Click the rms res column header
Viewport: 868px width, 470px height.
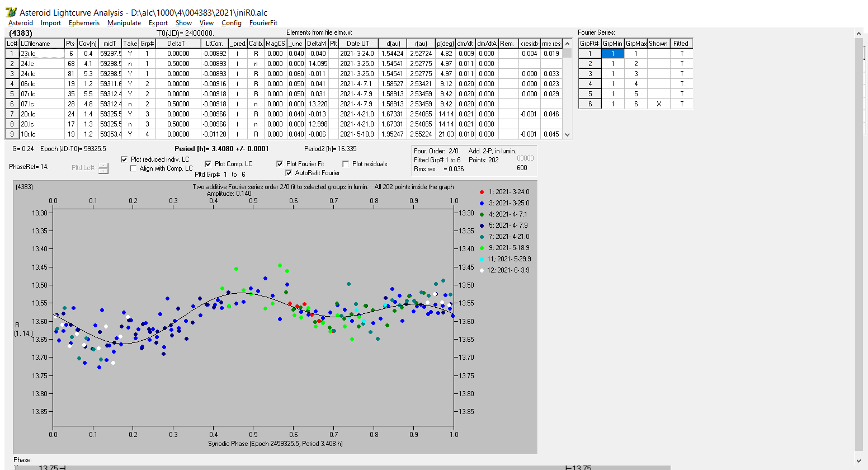pos(551,44)
